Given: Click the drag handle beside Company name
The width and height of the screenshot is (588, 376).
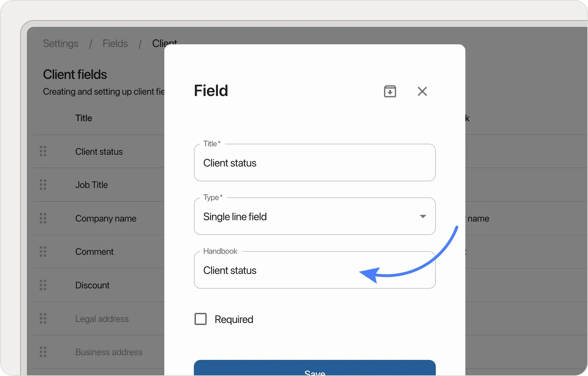Looking at the screenshot, I should coord(43,218).
